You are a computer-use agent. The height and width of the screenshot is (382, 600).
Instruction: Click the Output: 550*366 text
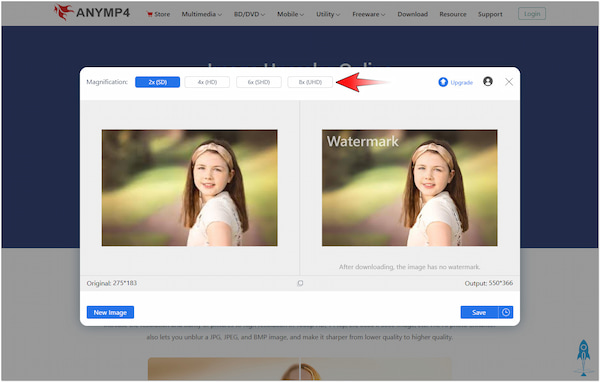click(x=489, y=283)
